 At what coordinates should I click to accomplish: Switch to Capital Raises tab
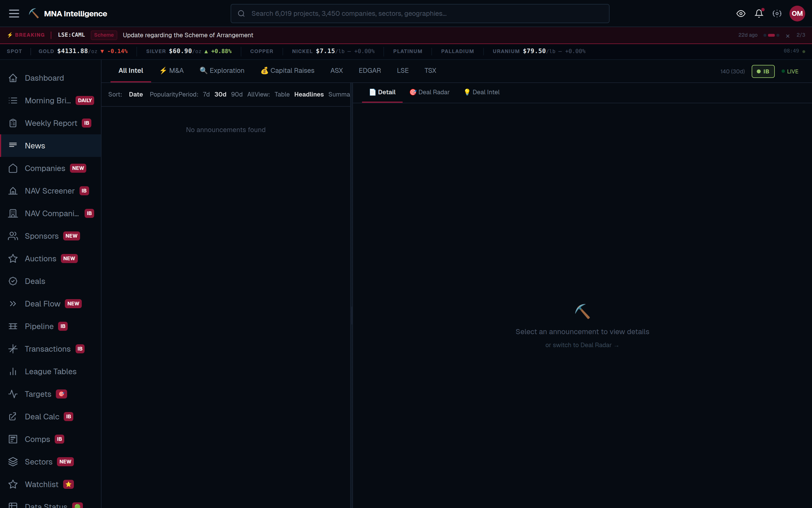[288, 71]
